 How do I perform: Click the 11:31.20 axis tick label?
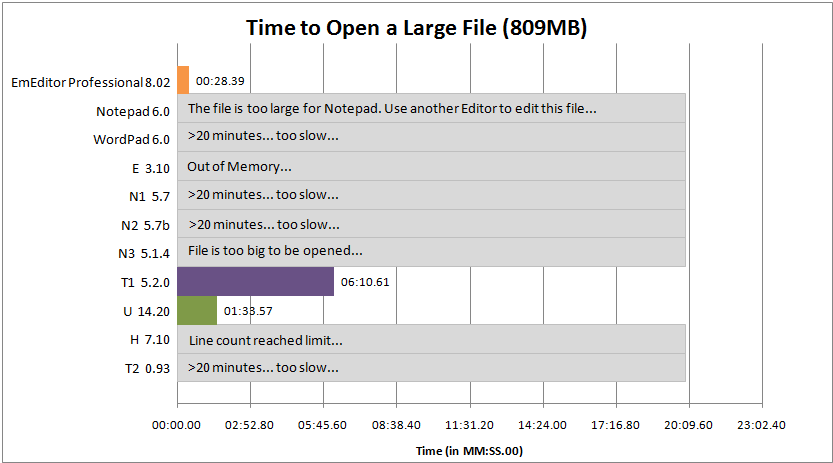pos(469,425)
